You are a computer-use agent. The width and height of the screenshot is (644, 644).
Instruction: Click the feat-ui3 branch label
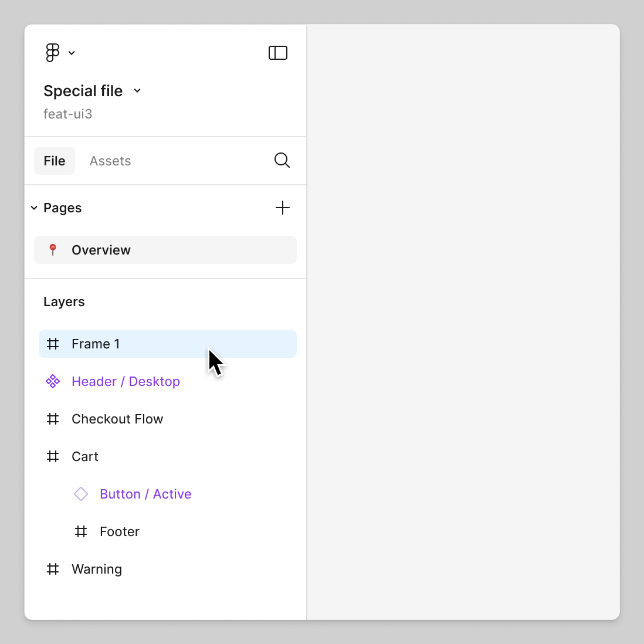[68, 114]
